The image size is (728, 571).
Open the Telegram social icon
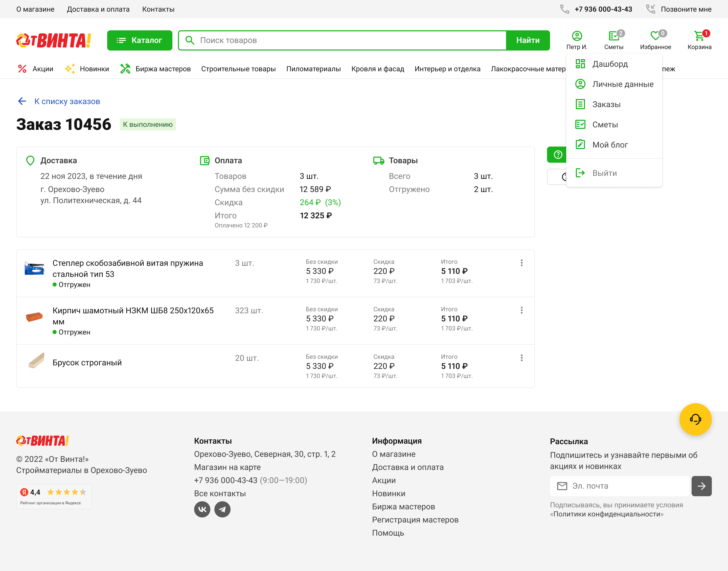(x=222, y=509)
